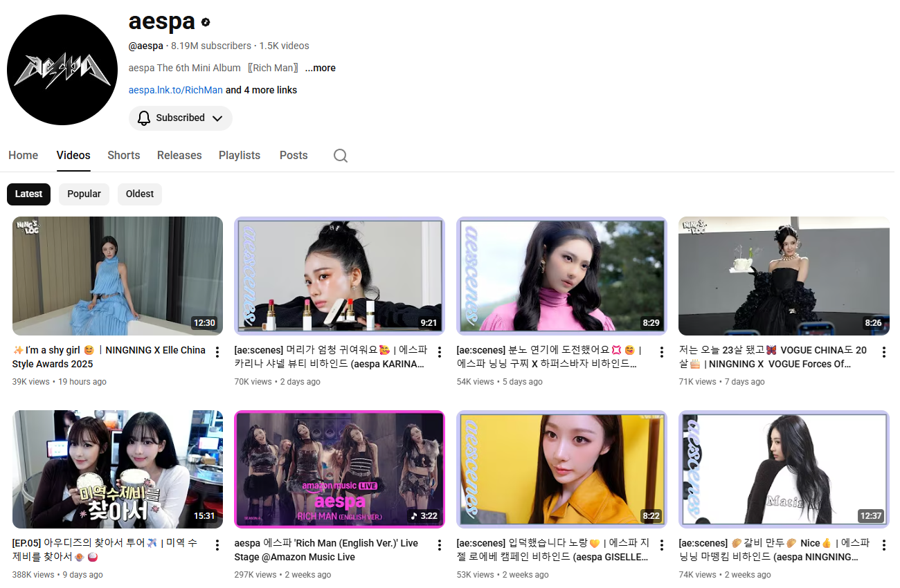Sort videos by Popular
The width and height of the screenshot is (900, 588).
84,194
